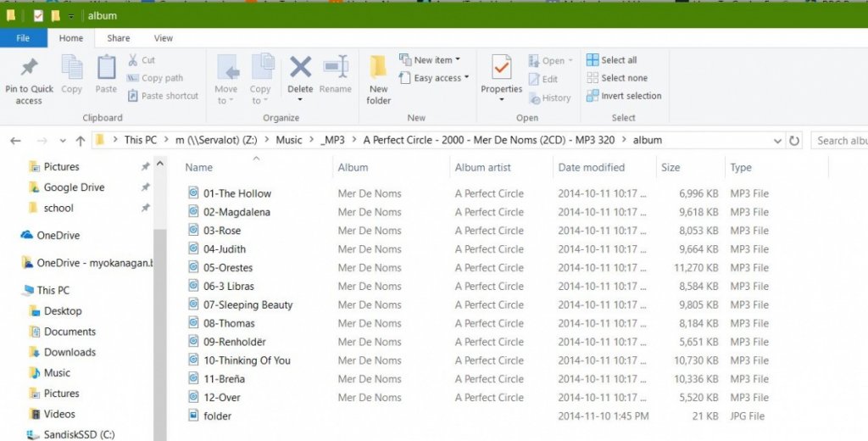
Task: Click Copy path in Clipboard group
Action: tap(155, 78)
